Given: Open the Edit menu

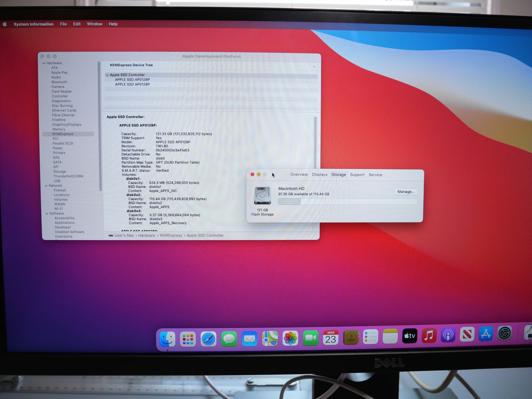Looking at the screenshot, I should (77, 24).
